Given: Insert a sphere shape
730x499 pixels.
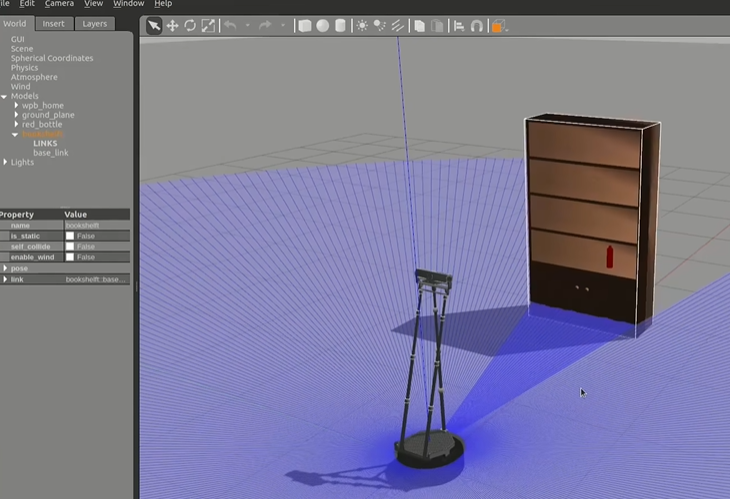Looking at the screenshot, I should coord(322,26).
